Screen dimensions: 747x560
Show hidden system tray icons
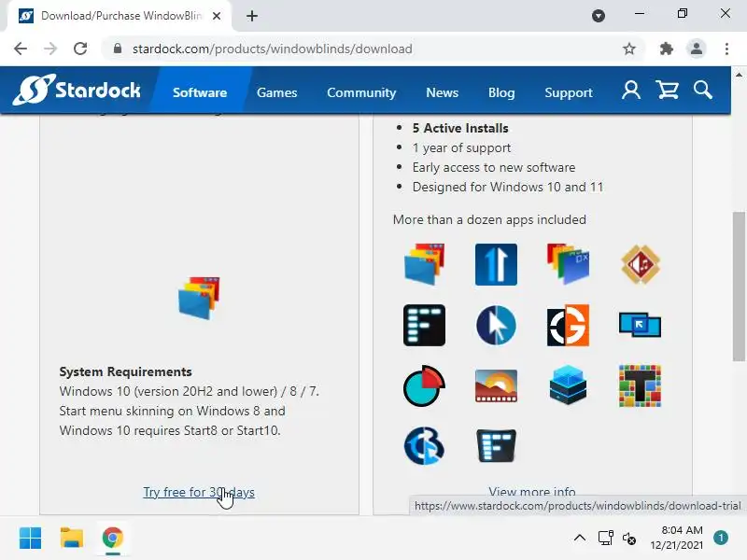point(579,539)
